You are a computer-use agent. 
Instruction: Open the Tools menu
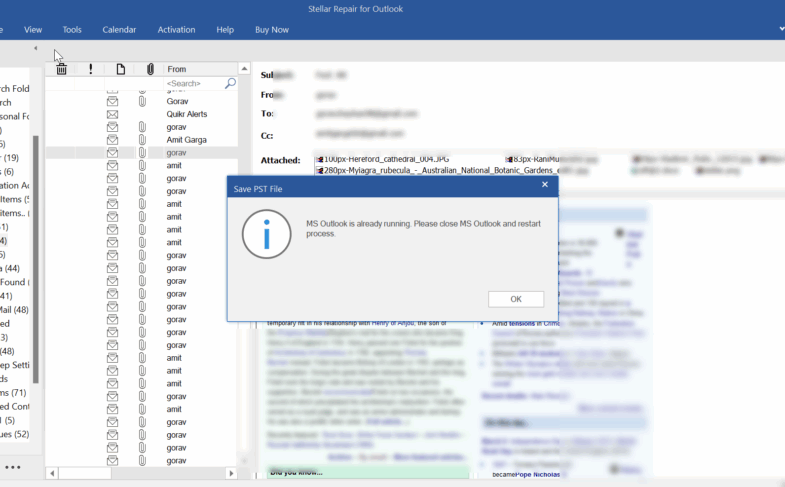[x=72, y=30]
